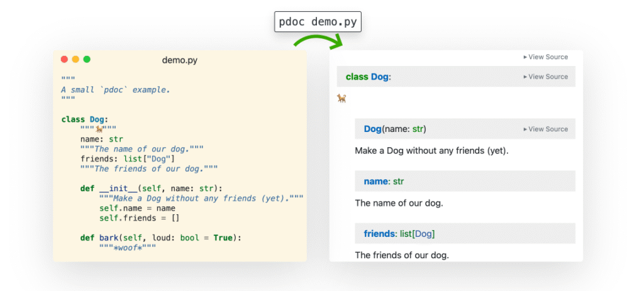Viewport: 644px width, 291px height.
Task: Expand the topmost View Source disclosure triangle
Action: (525, 57)
